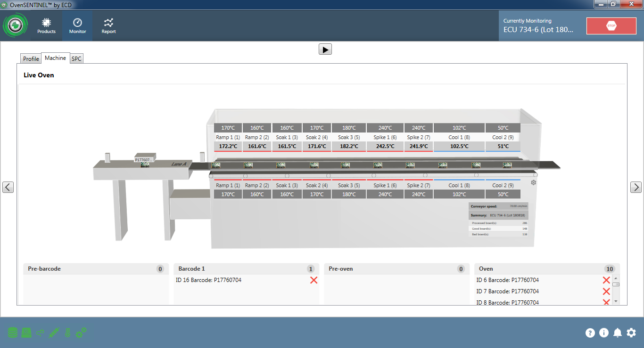The height and width of the screenshot is (348, 644).
Task: Click top Spike 1 (6) reading 242.5°C
Action: [x=385, y=146]
